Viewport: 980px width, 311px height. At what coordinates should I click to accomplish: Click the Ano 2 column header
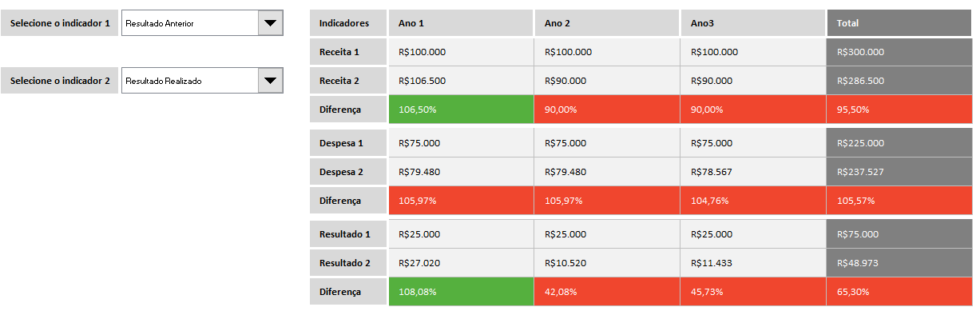(607, 23)
